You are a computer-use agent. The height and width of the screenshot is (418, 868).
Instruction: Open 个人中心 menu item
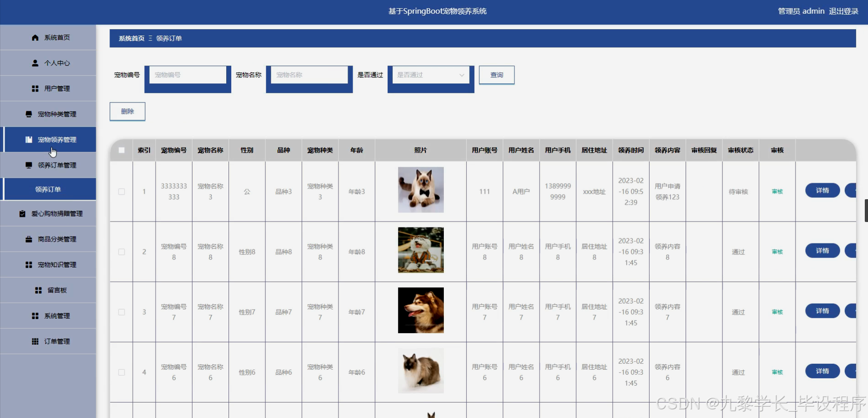click(48, 63)
